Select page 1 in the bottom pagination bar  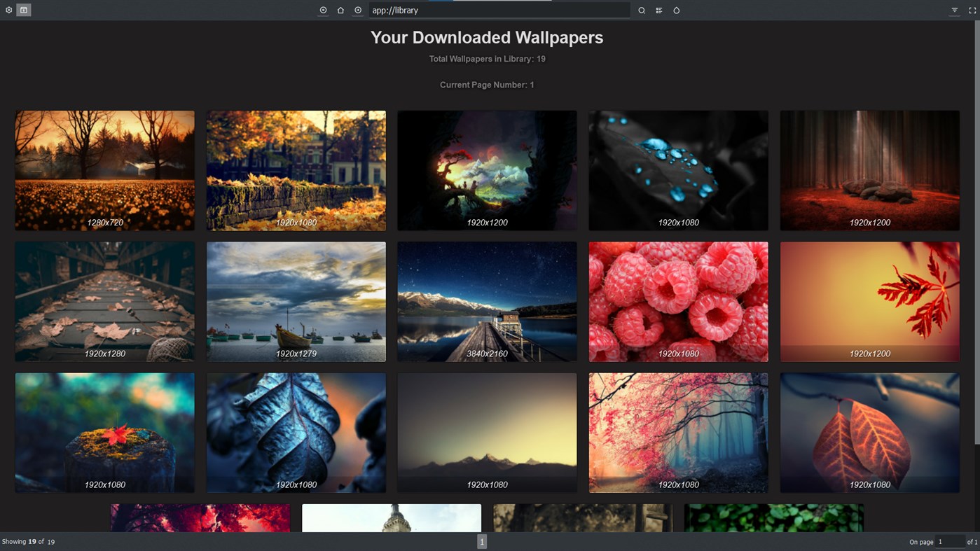482,541
